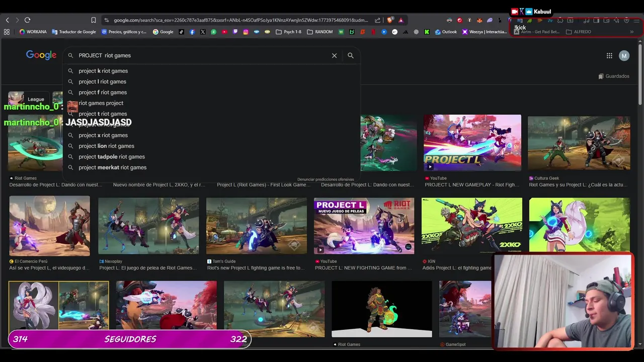Open the ChatGPT bookmark icon
644x362 pixels.
(416, 32)
